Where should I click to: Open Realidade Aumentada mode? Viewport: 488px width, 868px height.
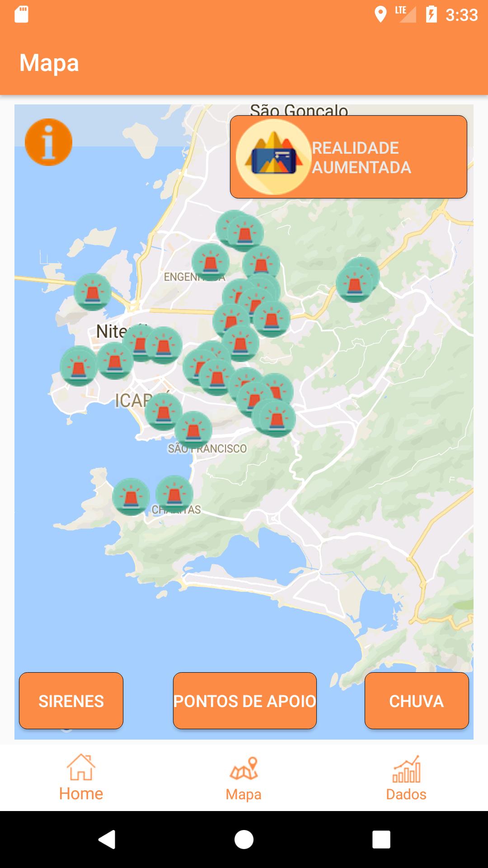[348, 157]
